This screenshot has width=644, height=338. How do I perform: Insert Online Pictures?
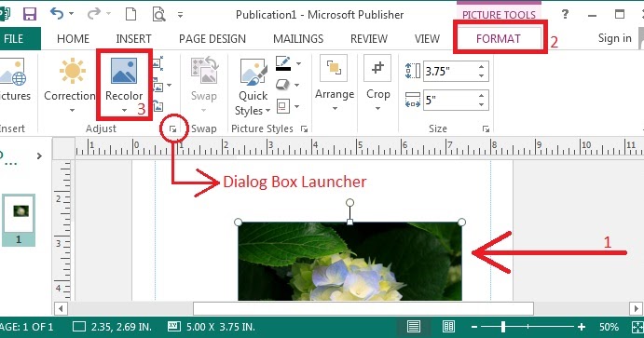(x=15, y=80)
